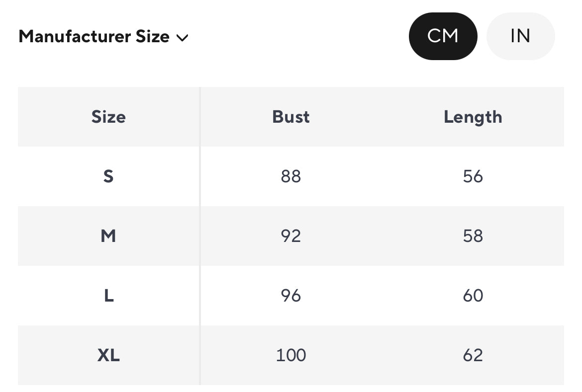This screenshot has height=392, width=582.
Task: Click the chevron beside Manufacturer Size
Action: 183,38
